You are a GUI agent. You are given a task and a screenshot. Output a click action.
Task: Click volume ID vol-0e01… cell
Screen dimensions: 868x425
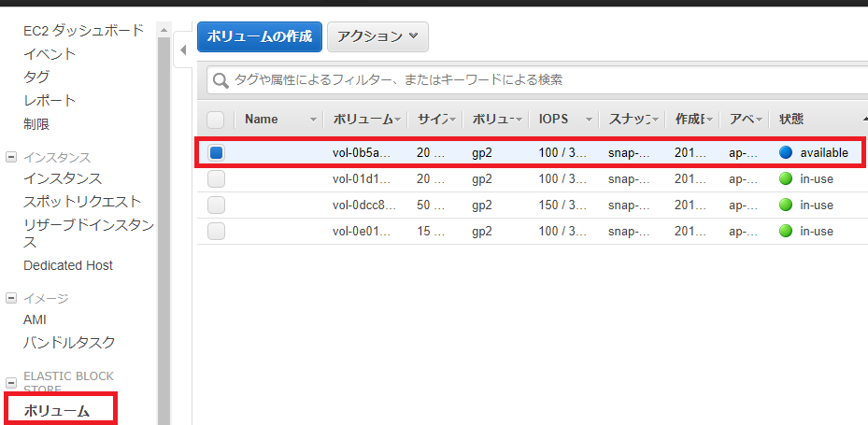(362, 232)
